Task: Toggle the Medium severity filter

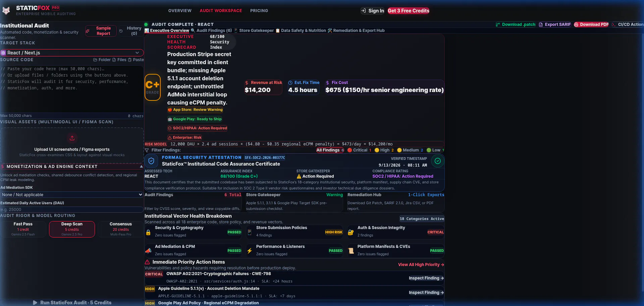Action: point(410,150)
